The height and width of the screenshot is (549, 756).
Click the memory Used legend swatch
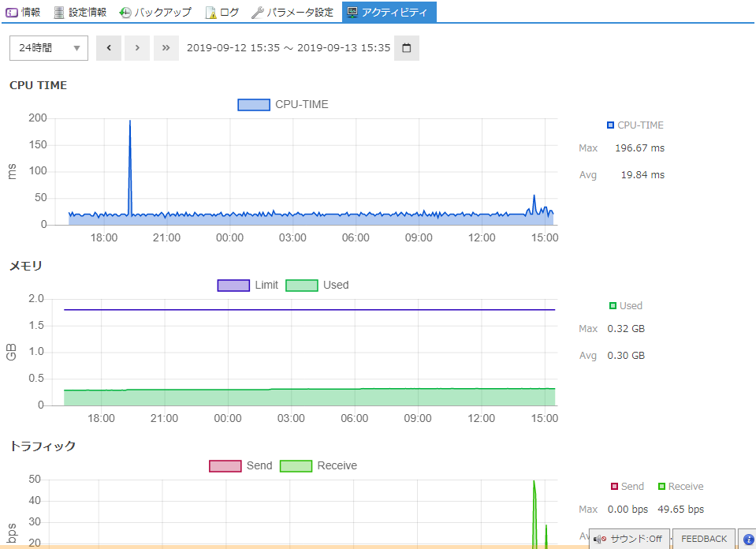(x=302, y=286)
